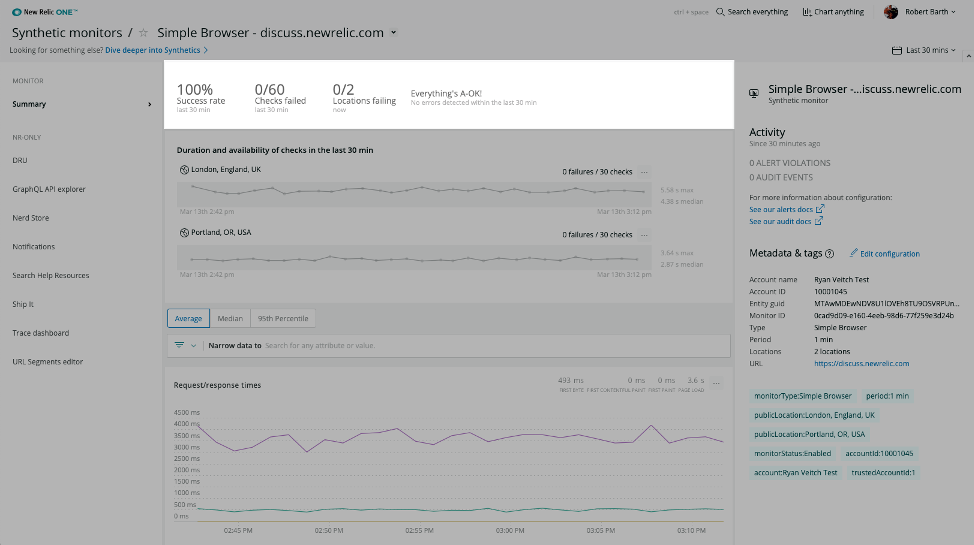
Task: Click the calendar icon beside Last 30 mins
Action: pos(896,50)
